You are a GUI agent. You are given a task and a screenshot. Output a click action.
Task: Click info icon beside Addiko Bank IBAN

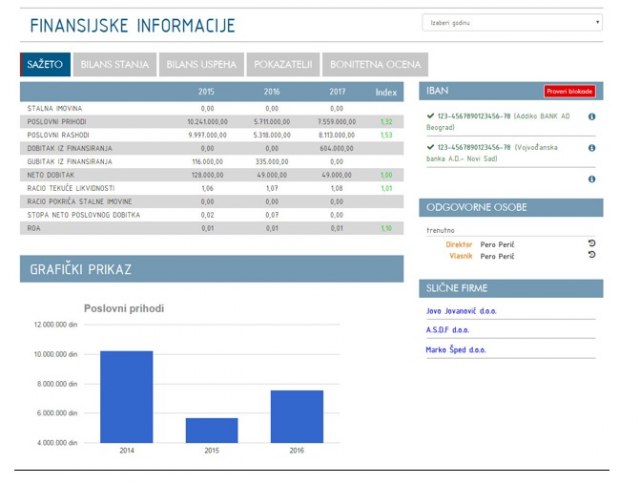coord(592,117)
